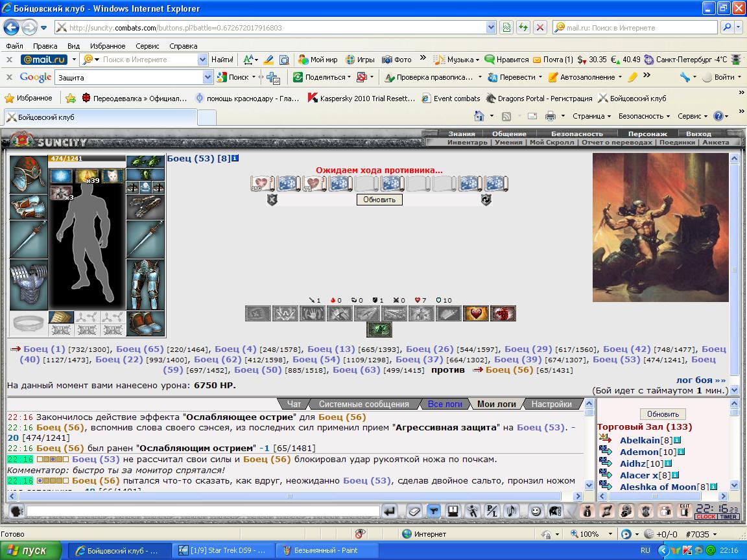This screenshot has width=747, height=560.
Task: Open the пуск Start button
Action: (x=31, y=550)
